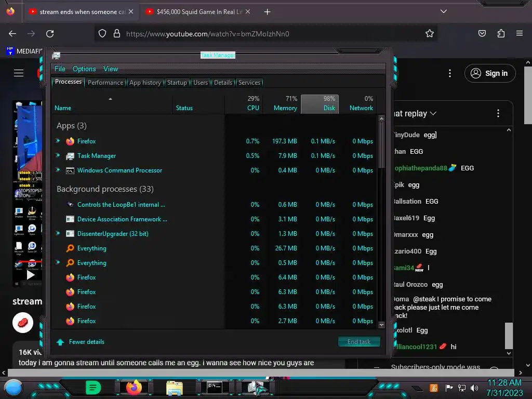Click the tracking protection shield icon
The width and height of the screenshot is (532, 399).
(102, 33)
